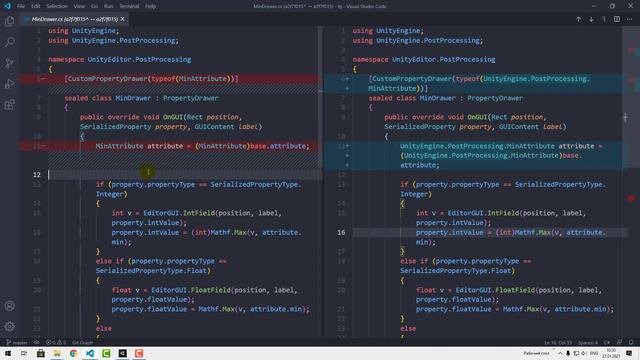Close the MinDrawer.cs diff tab
640x360 pixels.
point(122,19)
